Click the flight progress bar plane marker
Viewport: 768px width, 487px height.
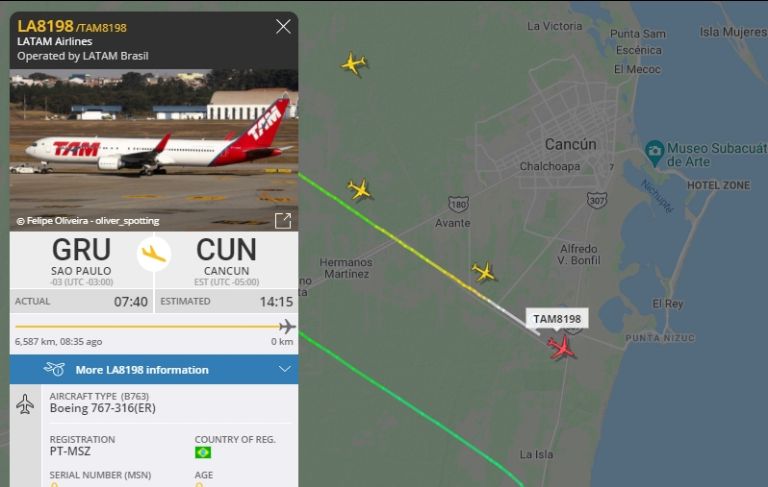click(287, 326)
